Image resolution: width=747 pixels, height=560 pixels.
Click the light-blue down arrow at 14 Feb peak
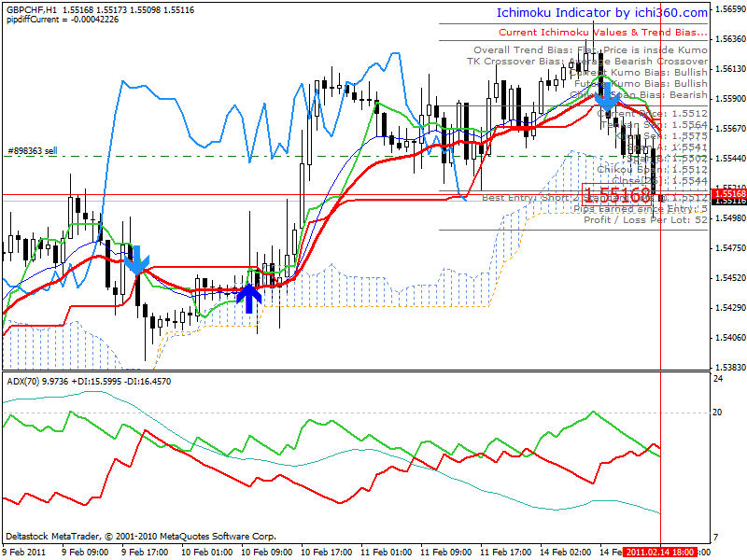click(607, 97)
